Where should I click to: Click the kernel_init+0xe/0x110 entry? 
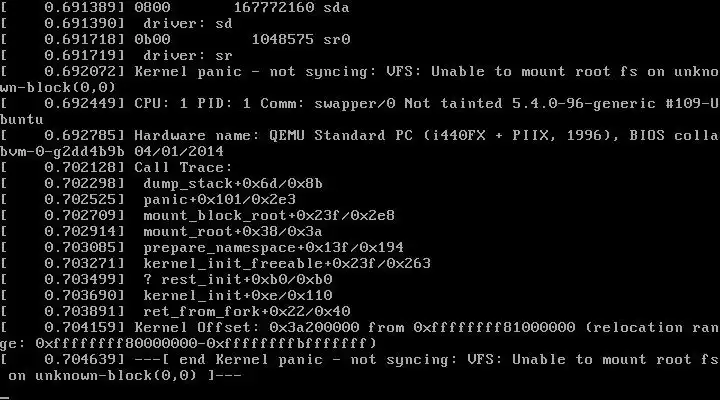[237, 296]
